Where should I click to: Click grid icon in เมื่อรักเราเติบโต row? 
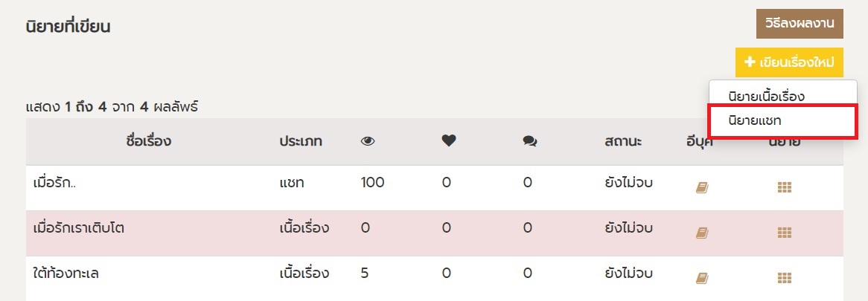point(783,233)
